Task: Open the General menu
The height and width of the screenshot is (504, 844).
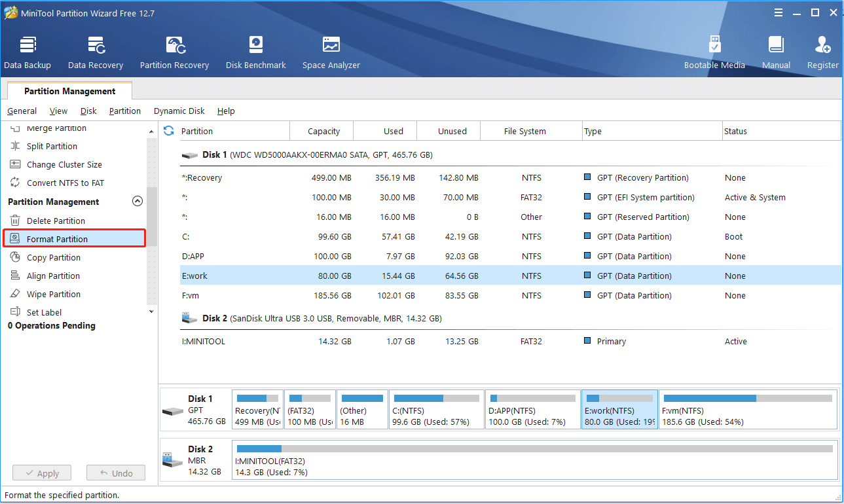Action: click(x=22, y=111)
